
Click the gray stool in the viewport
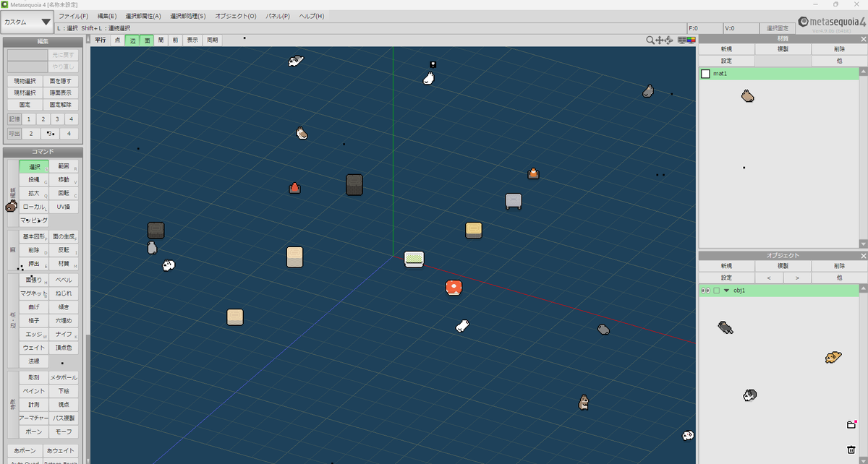point(514,202)
